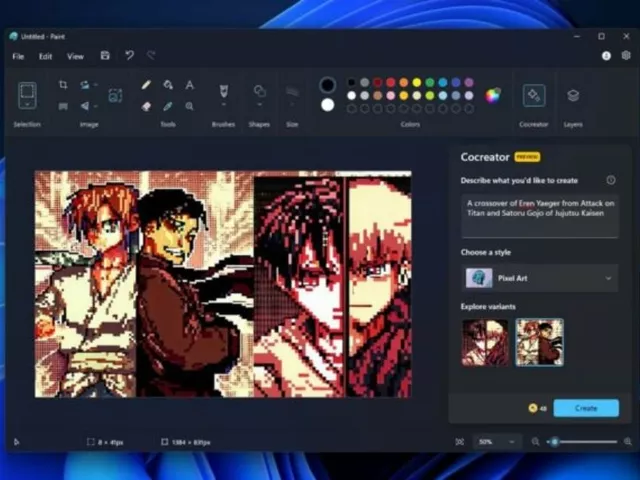
Task: Toggle the Cocreator panel button
Action: click(534, 96)
